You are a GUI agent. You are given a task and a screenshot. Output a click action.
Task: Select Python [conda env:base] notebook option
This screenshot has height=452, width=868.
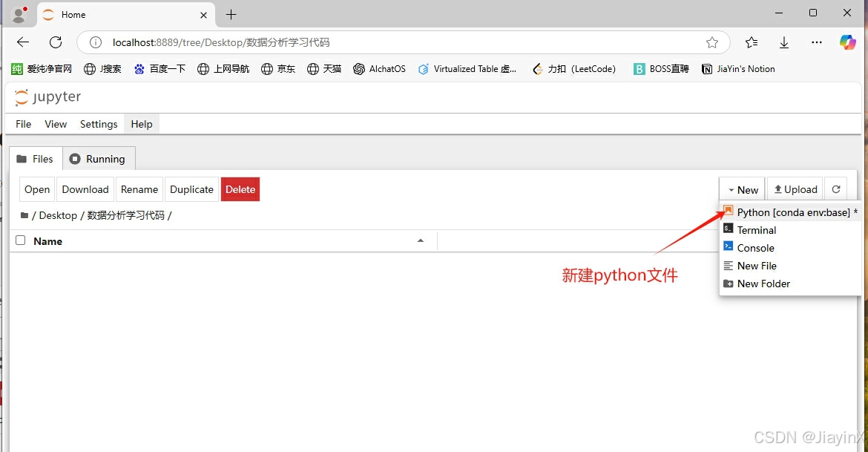click(x=790, y=212)
